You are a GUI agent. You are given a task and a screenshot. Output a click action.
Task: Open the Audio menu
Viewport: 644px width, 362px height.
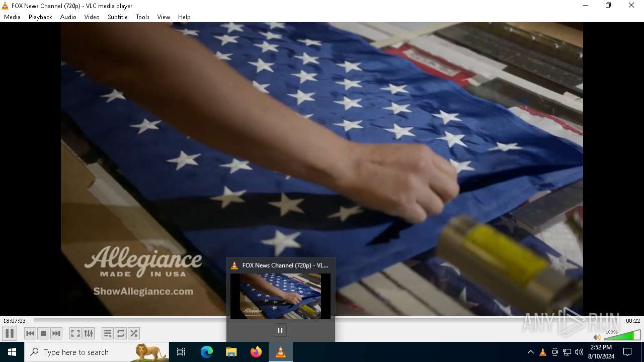[68, 17]
